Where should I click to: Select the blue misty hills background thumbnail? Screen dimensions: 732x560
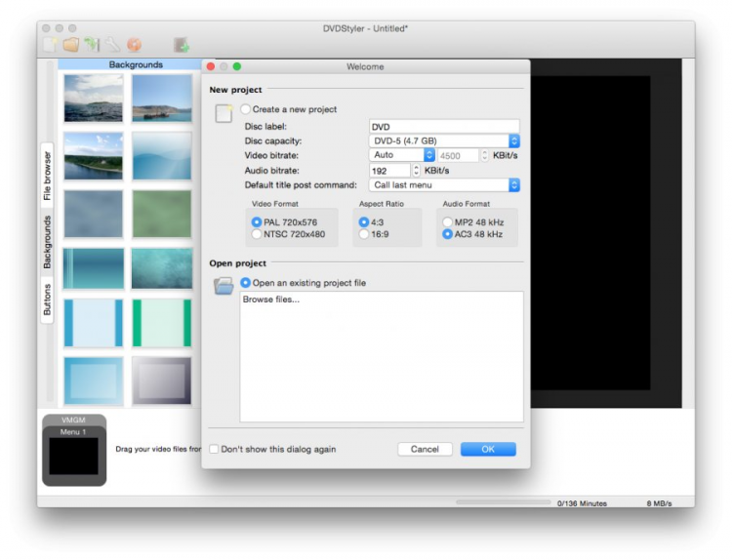click(x=161, y=156)
